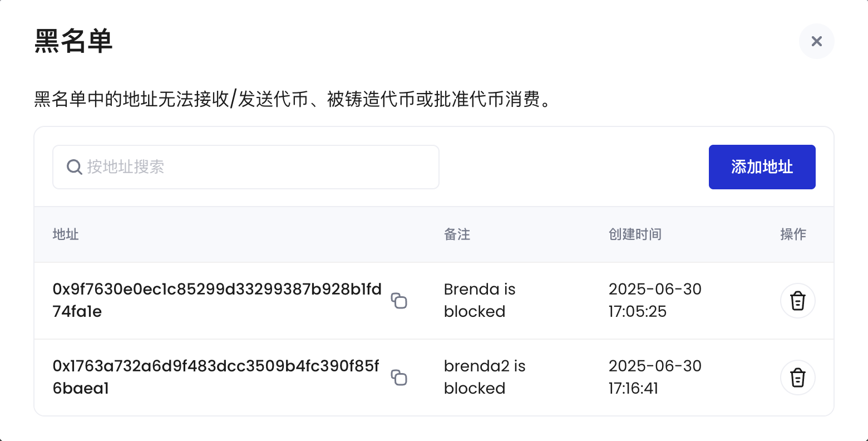Select the address starting with 0x9f7630e0ec1c
Screen dimensions: 868x441
coord(216,300)
